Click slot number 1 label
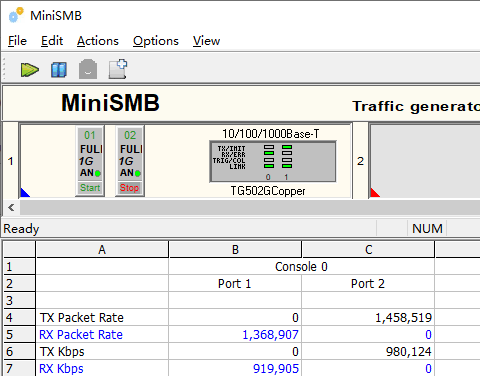Image resolution: width=480 pixels, height=376 pixels. coord(11,161)
